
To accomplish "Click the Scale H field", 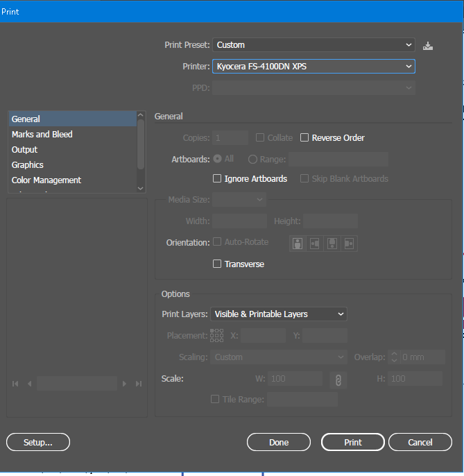I will click(x=415, y=379).
